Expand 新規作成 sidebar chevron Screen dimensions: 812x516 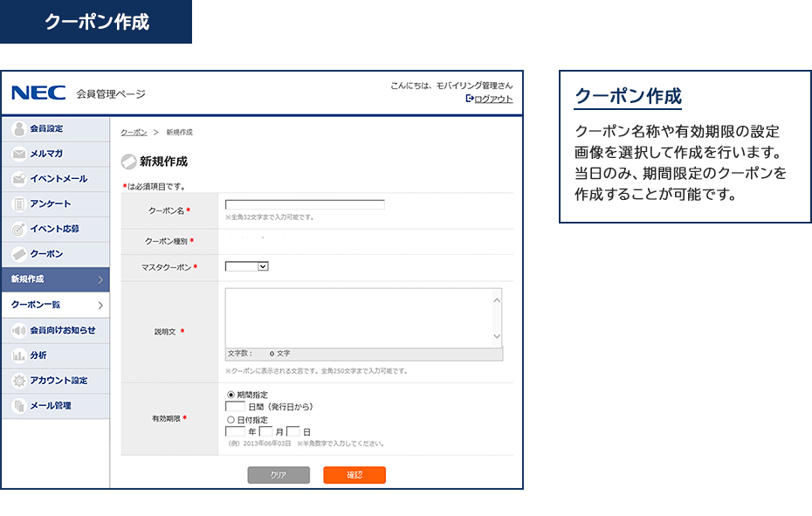pos(100,279)
